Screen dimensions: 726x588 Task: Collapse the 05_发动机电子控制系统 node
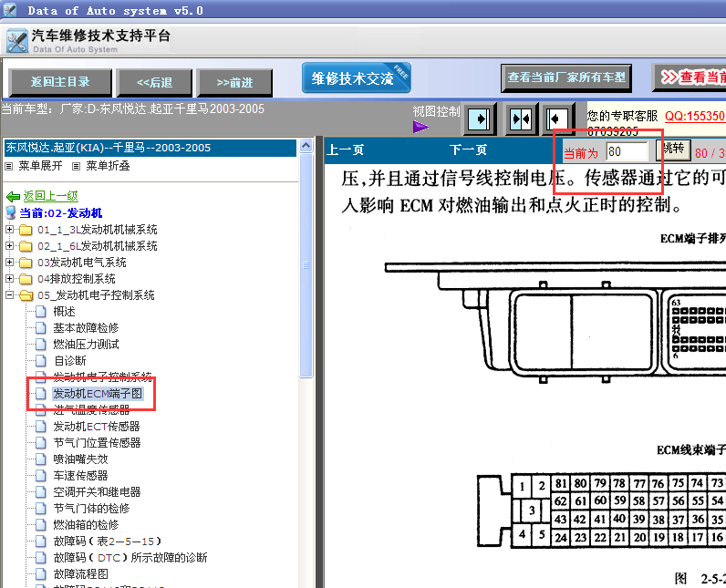tap(9, 294)
